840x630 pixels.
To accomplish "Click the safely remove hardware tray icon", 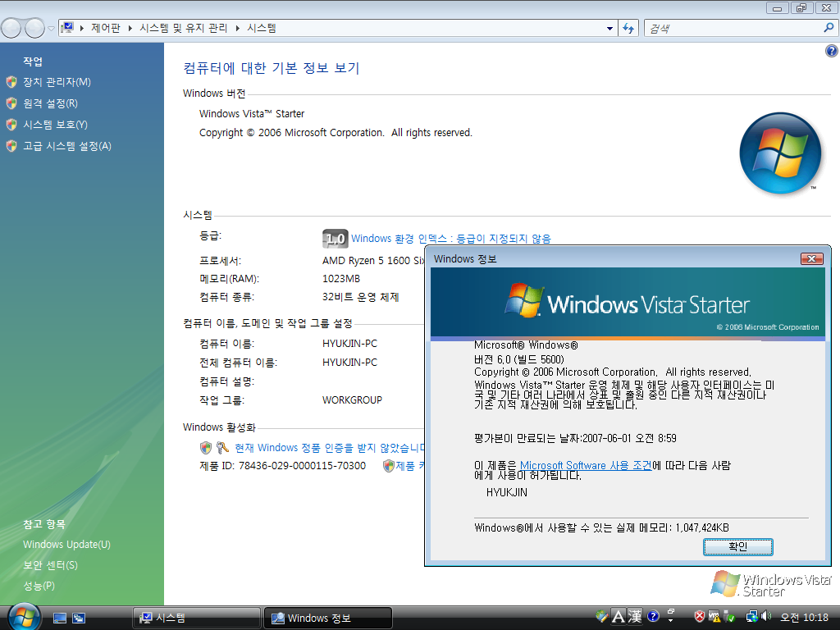I will point(729,617).
